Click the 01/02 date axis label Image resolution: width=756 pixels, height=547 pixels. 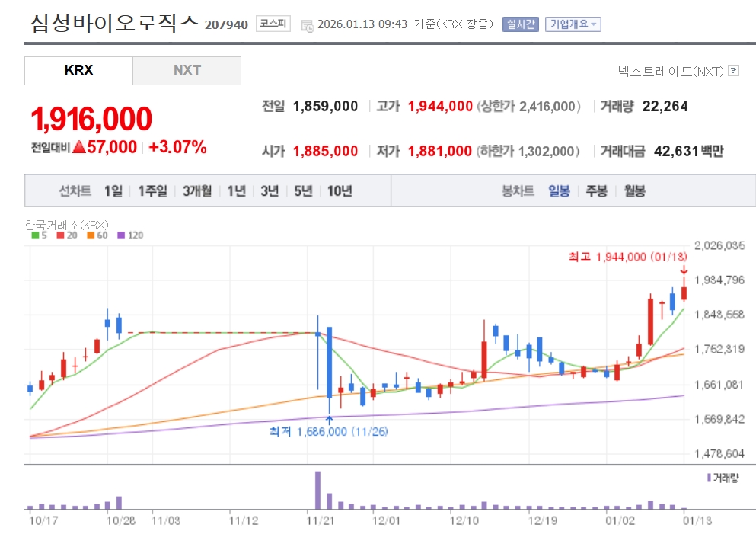point(620,521)
